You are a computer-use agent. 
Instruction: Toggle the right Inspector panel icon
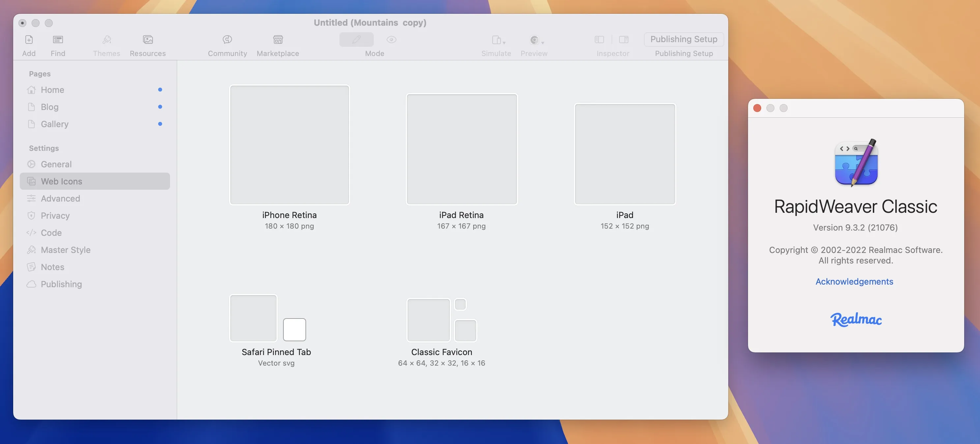coord(623,40)
